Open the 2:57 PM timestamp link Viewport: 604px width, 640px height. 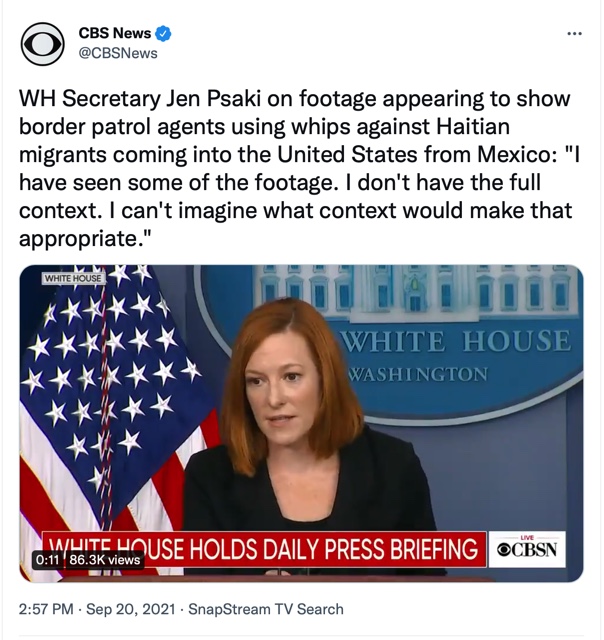46,609
